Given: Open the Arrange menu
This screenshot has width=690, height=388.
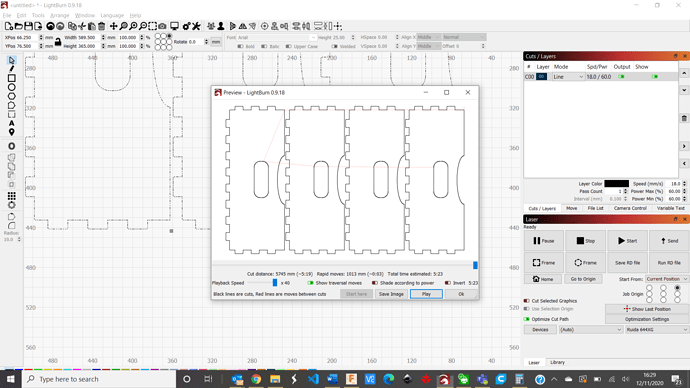Looking at the screenshot, I should coord(59,15).
